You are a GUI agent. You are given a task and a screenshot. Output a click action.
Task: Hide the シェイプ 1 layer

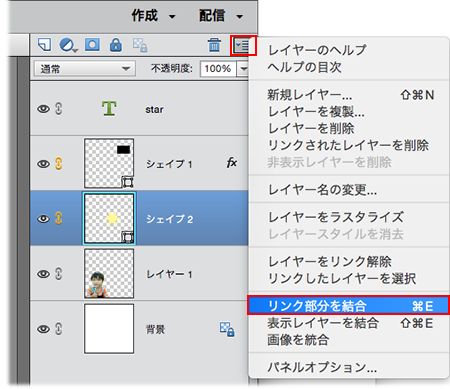[x=43, y=164]
